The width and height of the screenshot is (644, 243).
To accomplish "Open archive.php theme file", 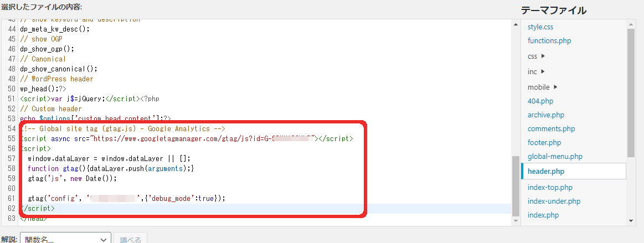I will tap(546, 115).
